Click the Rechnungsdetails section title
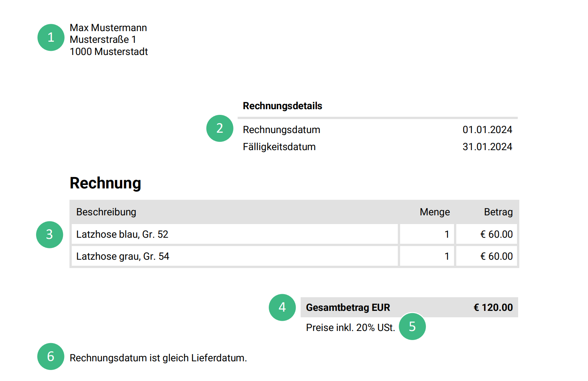The width and height of the screenshot is (588, 381). pos(282,106)
